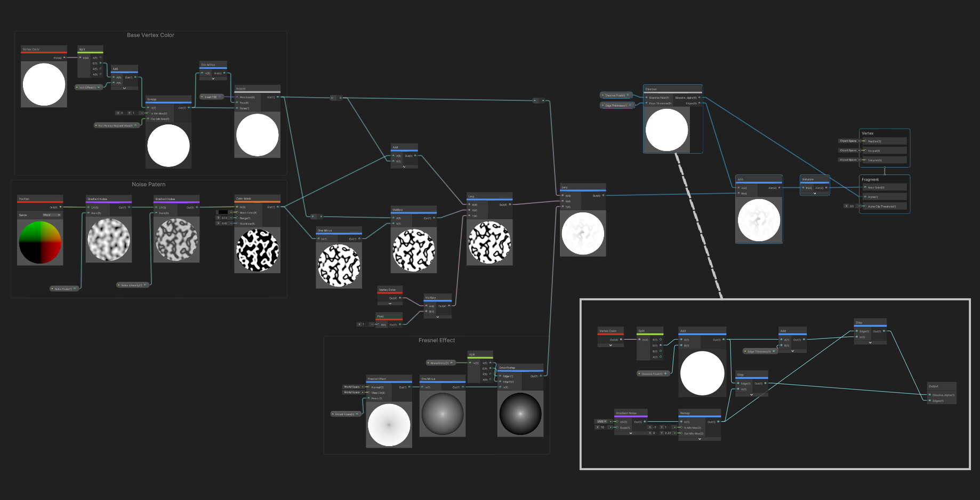Click the Predicate(4) input port on the Branch node
Screen dimensions: 980x500
tap(237, 97)
